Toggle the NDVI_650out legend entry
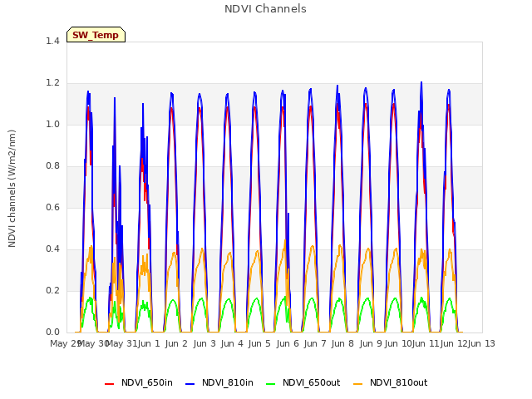This screenshot has height=399, width=532. (x=303, y=383)
